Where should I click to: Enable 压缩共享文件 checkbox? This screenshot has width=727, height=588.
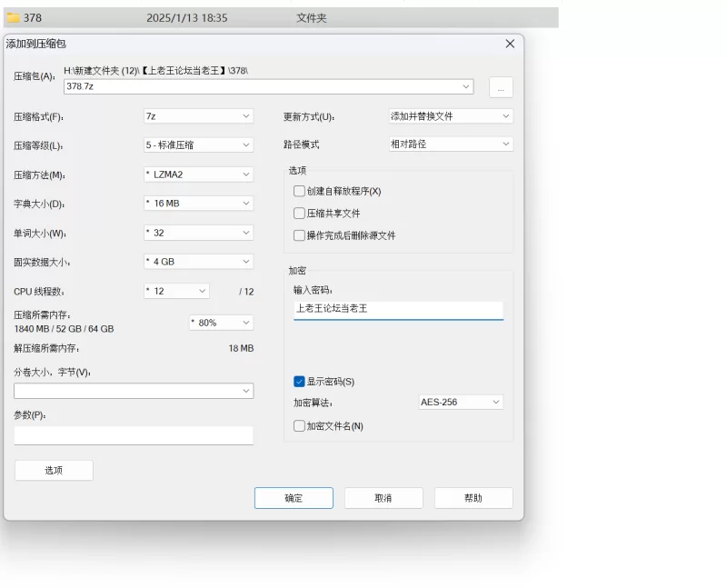tap(299, 214)
